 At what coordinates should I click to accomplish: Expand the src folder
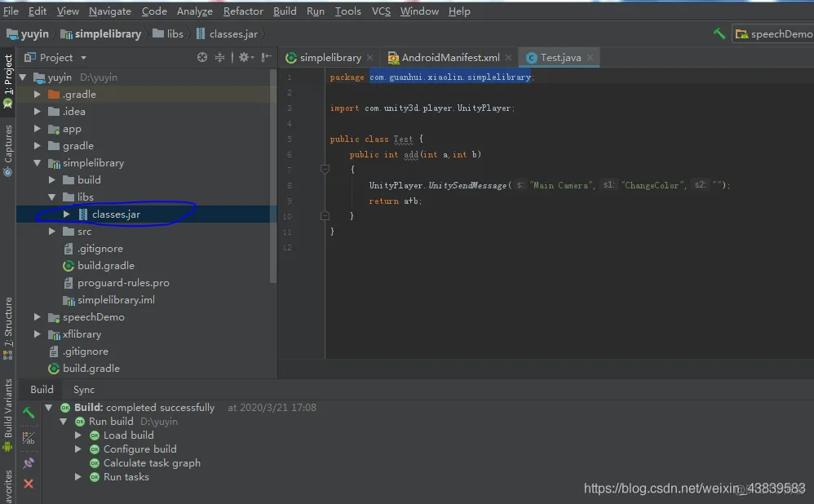52,232
